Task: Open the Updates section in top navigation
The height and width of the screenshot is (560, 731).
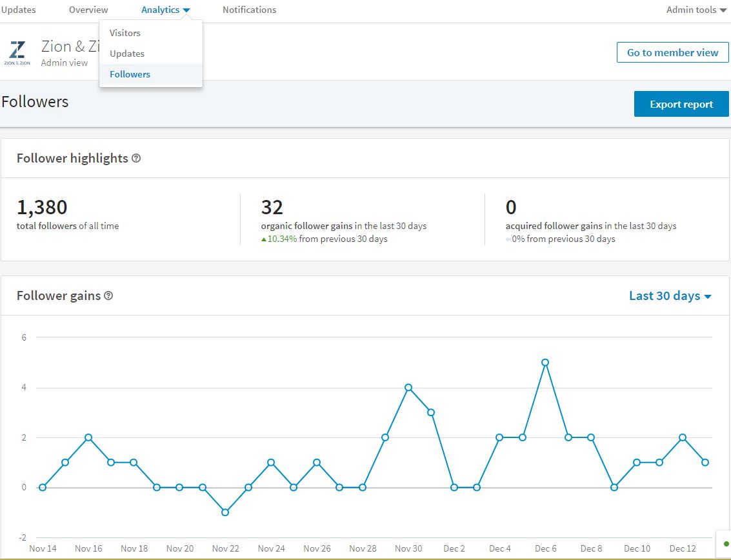Action: pyautogui.click(x=19, y=10)
